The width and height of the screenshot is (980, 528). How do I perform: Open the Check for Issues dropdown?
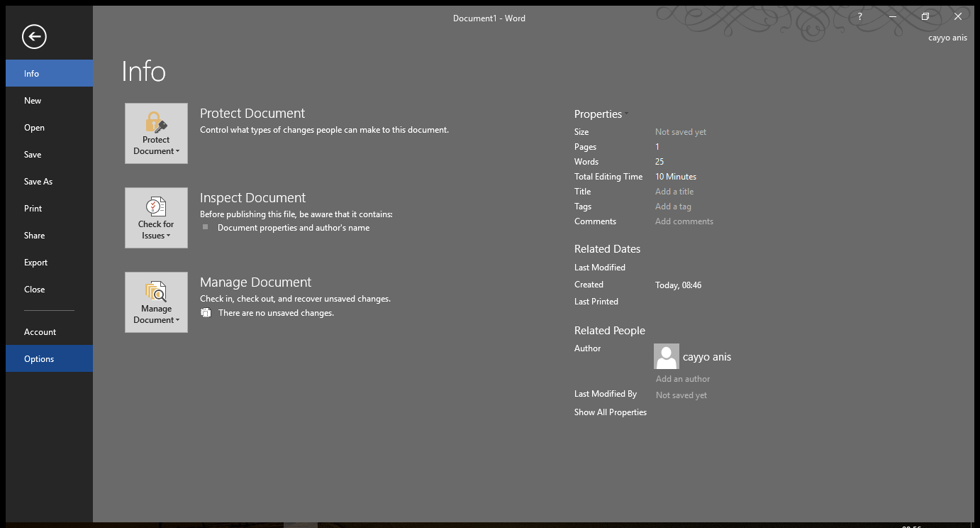coord(156,218)
